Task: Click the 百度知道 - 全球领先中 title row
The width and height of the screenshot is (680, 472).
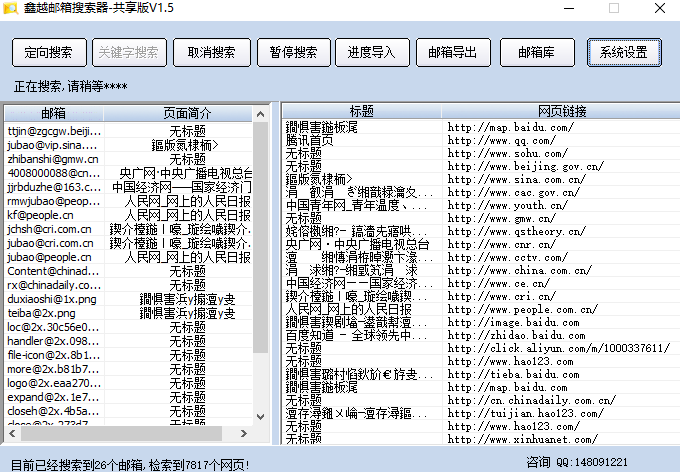Action: (481, 335)
